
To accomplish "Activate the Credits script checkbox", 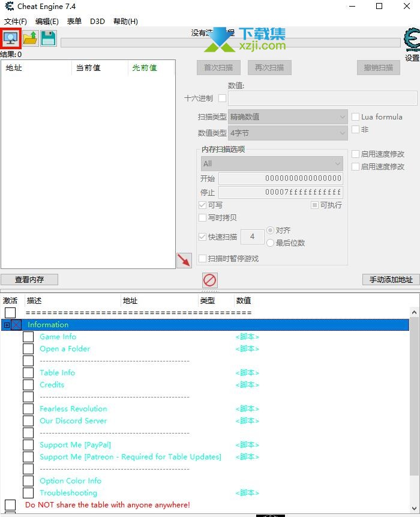I will (x=28, y=385).
